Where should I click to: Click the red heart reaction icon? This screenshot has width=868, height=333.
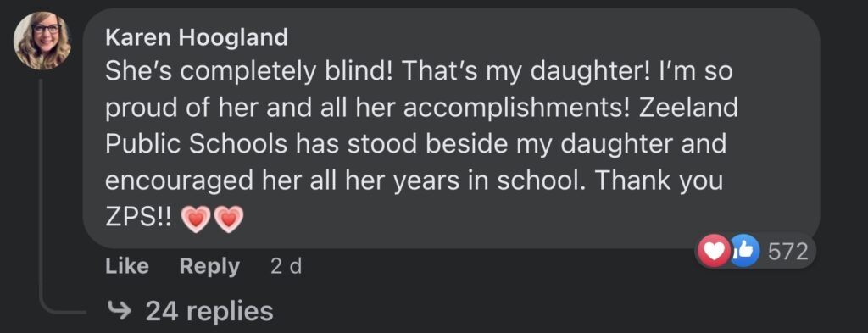click(714, 252)
